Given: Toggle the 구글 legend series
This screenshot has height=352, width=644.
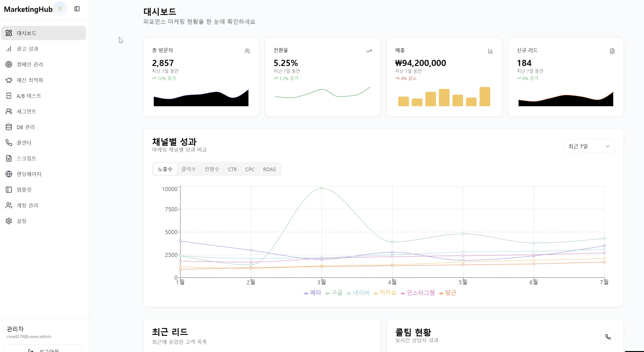Looking at the screenshot, I should pyautogui.click(x=333, y=293).
